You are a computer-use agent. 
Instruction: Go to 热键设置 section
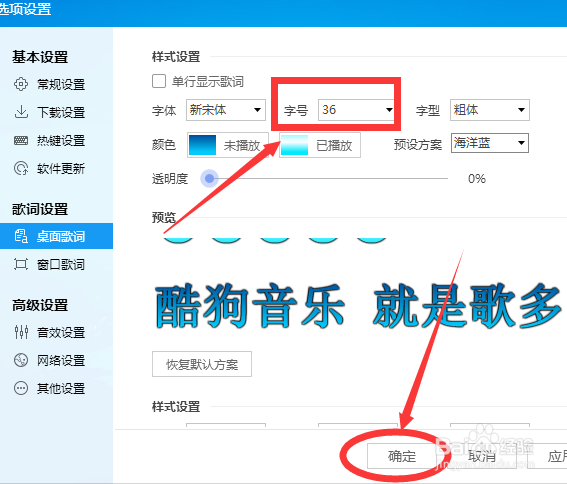(x=61, y=140)
